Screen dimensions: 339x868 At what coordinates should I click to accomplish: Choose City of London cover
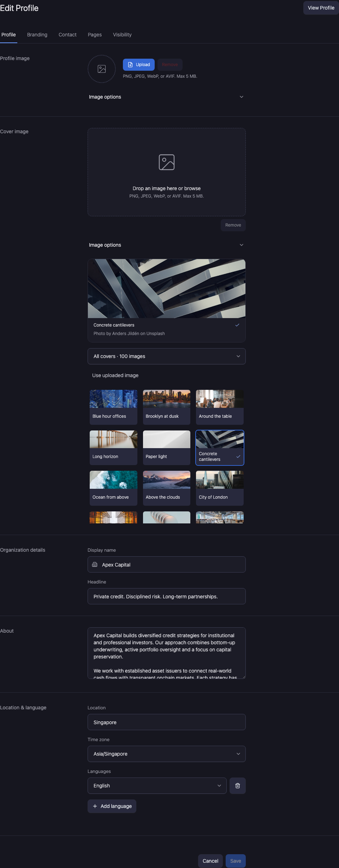(x=220, y=488)
